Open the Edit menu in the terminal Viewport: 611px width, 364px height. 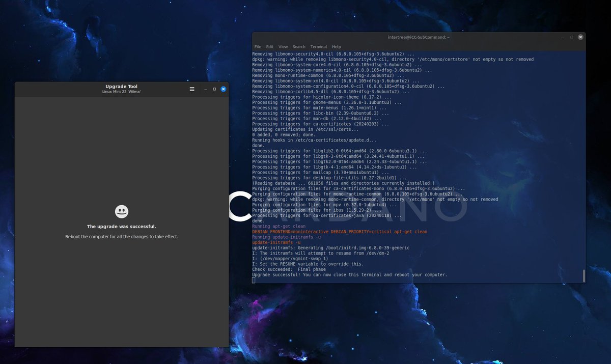(x=269, y=46)
